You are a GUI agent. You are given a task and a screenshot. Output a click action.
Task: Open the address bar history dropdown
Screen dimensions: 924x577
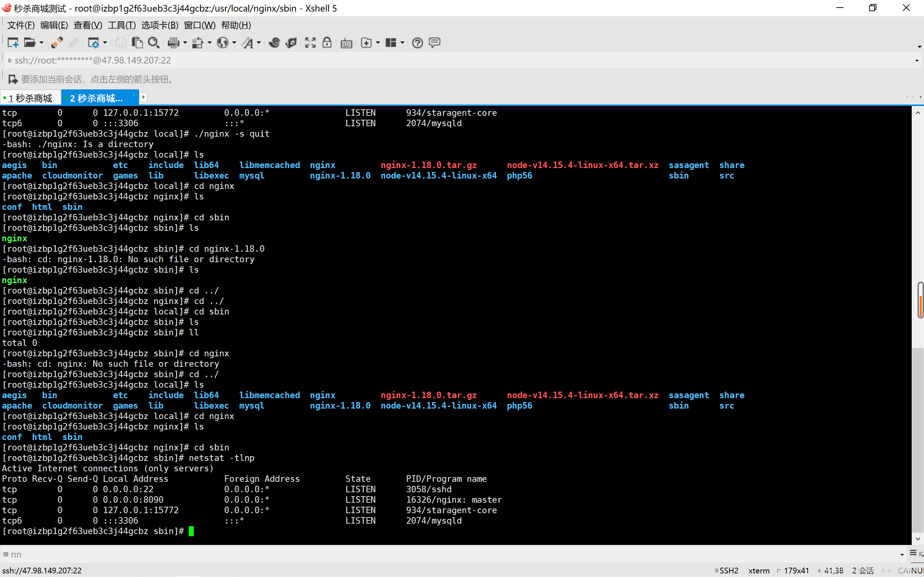917,61
